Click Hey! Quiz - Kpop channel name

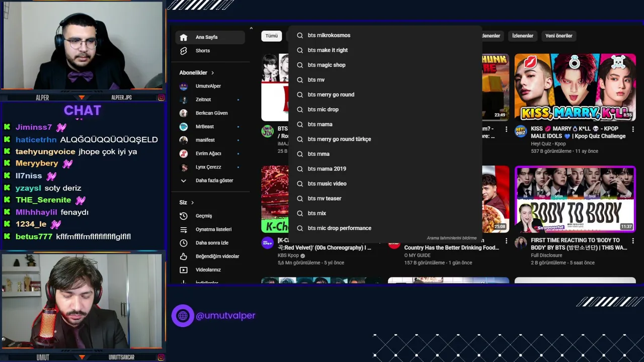548,144
